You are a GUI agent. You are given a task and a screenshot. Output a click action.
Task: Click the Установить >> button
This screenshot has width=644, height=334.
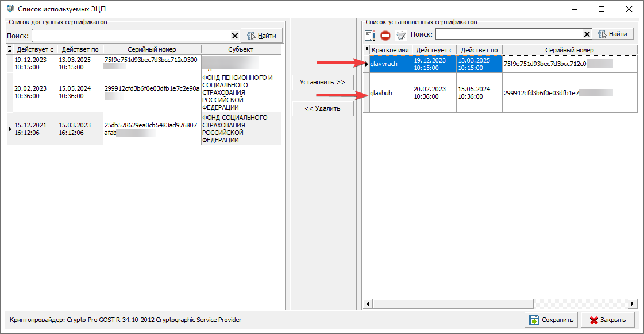point(322,83)
